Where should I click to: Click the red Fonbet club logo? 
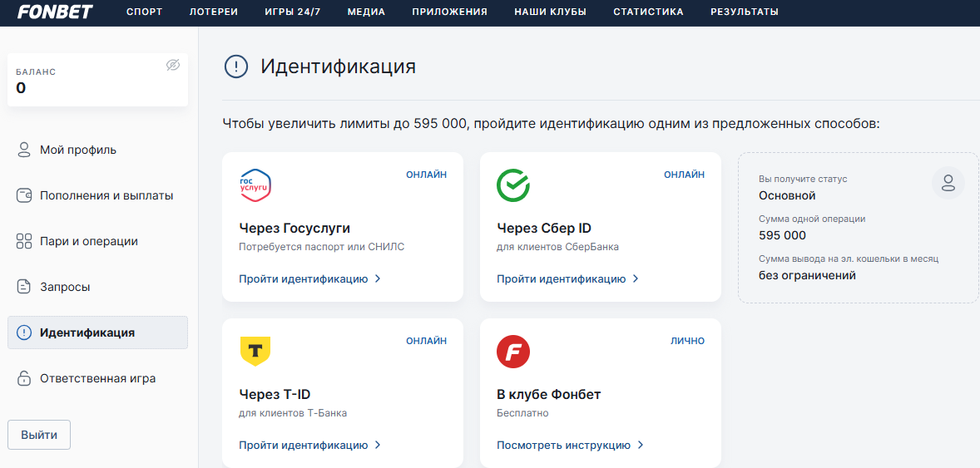point(513,352)
